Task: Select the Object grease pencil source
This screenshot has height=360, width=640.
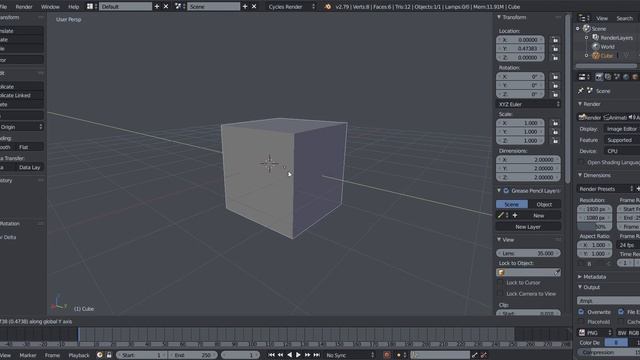Action: click(x=544, y=204)
